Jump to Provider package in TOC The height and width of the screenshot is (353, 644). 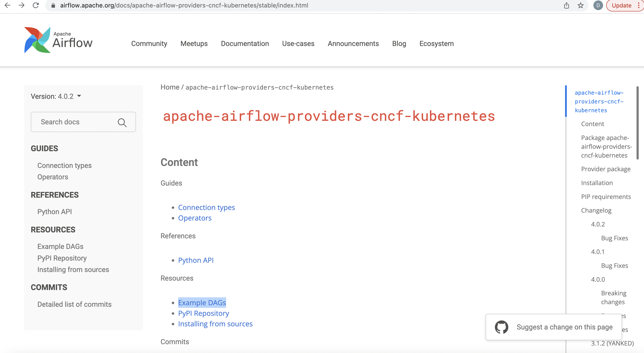click(x=606, y=169)
